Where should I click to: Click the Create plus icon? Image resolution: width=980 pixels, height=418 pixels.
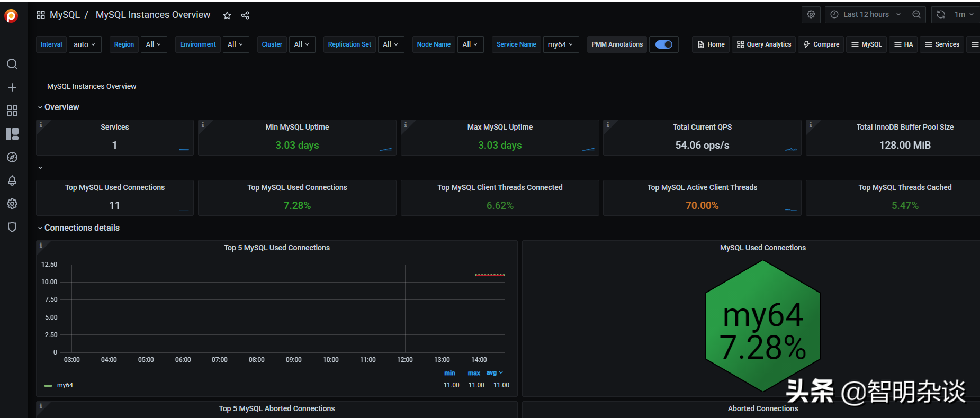coord(12,87)
